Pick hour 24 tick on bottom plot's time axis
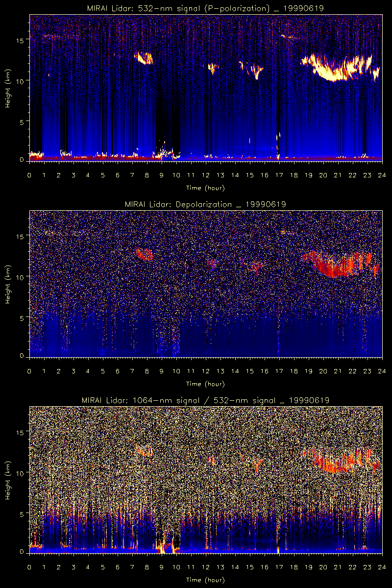This screenshot has height=588, width=392. pos(381,567)
